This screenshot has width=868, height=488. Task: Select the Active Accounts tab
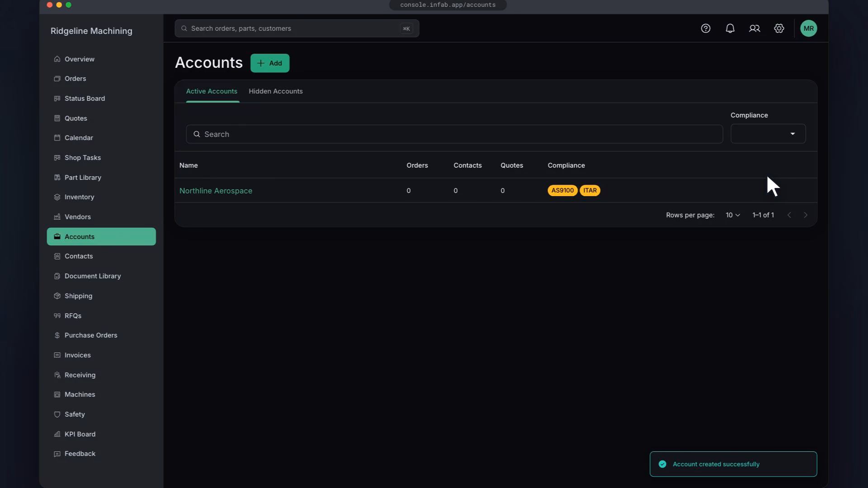[x=212, y=91]
